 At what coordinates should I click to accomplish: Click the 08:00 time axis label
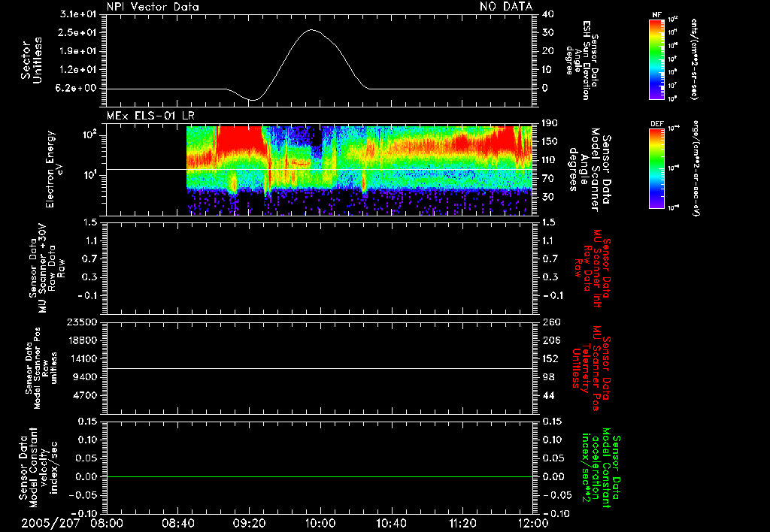click(x=106, y=524)
